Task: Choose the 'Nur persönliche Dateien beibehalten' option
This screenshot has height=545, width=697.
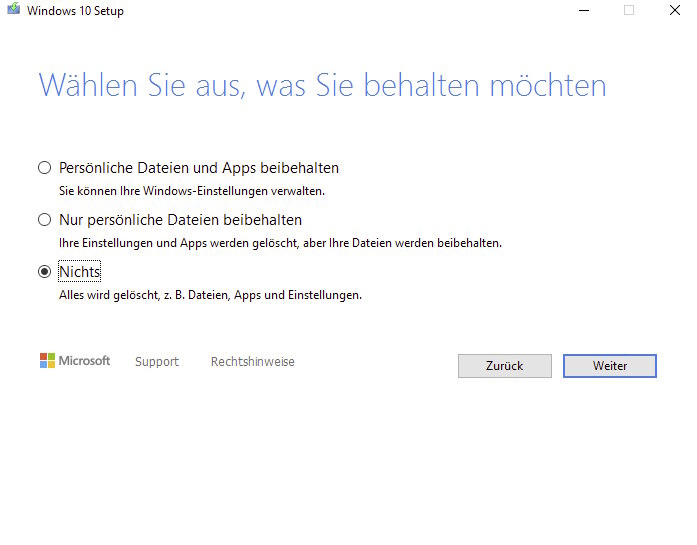Action: (x=44, y=220)
